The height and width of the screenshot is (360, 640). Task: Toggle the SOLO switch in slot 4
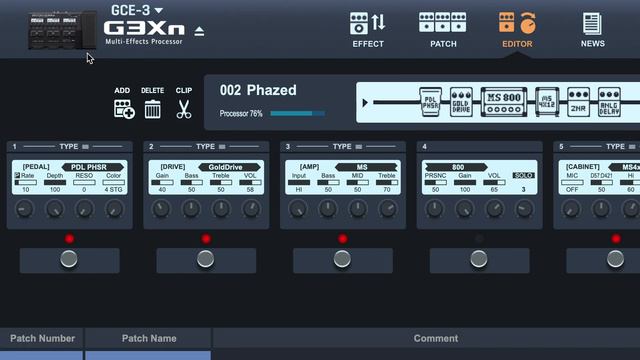click(523, 176)
